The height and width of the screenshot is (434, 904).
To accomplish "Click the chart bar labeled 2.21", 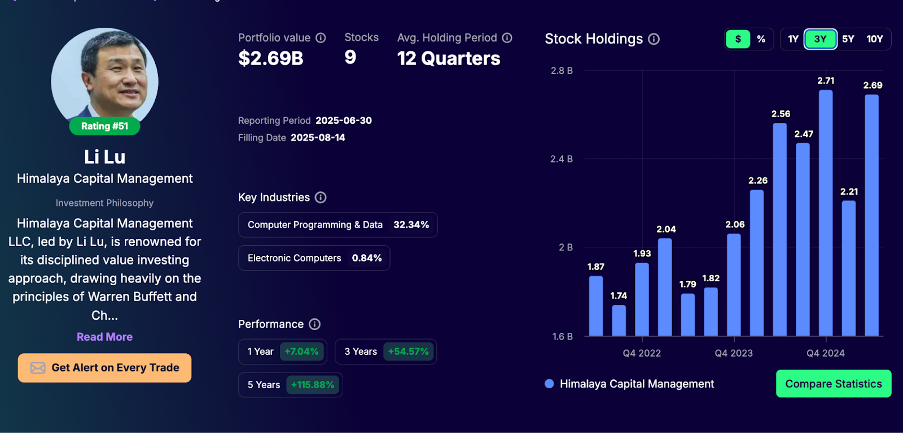I will 849,269.
